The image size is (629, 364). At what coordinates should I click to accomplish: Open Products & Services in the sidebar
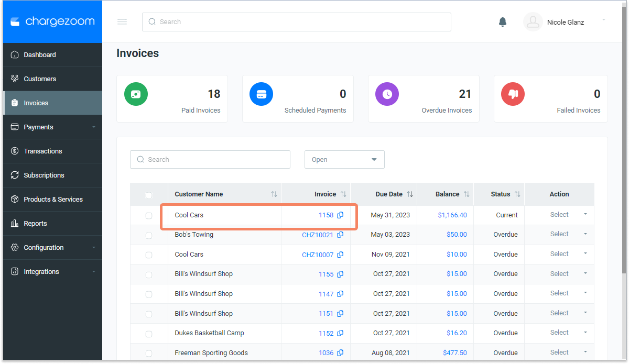pos(52,200)
